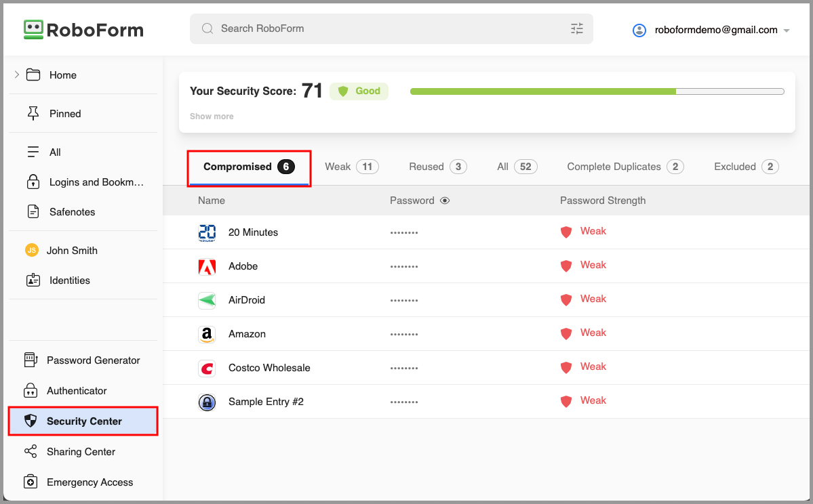The image size is (813, 504).
Task: Click the Sample Entry #2 name
Action: tap(266, 402)
